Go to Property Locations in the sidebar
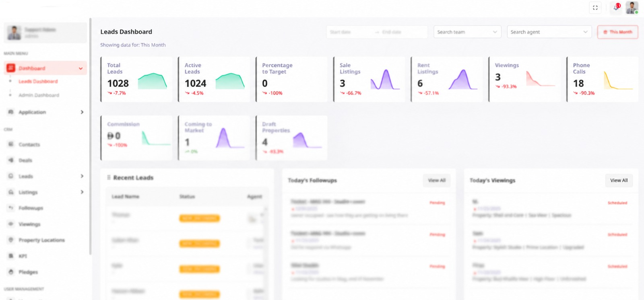This screenshot has height=300, width=644. 41,240
